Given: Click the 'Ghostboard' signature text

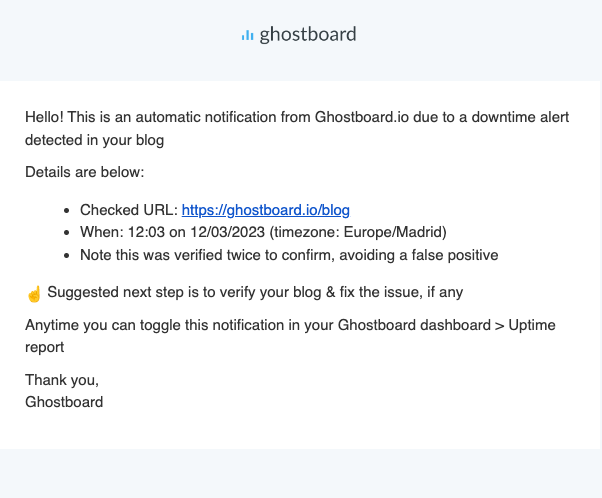Looking at the screenshot, I should click(x=64, y=402).
